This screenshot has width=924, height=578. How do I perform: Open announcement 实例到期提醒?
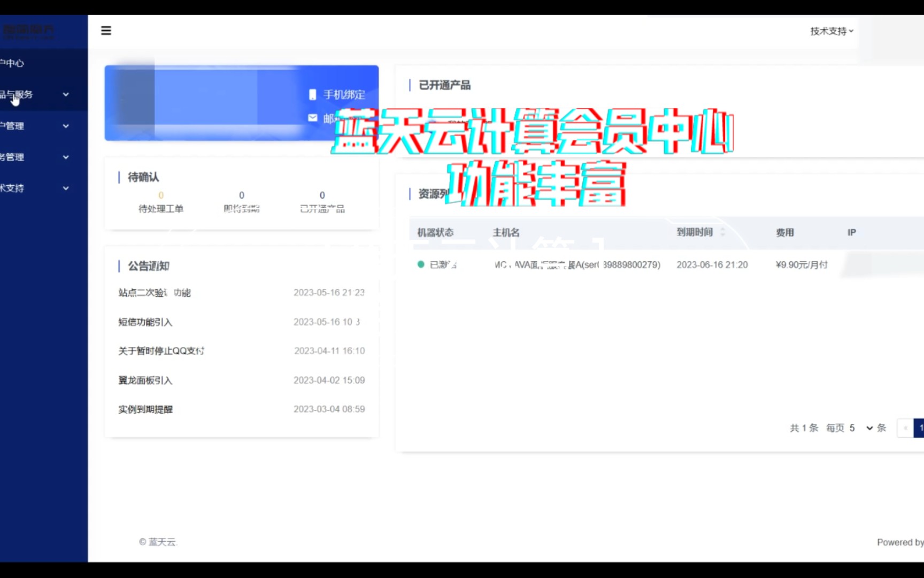(x=145, y=409)
